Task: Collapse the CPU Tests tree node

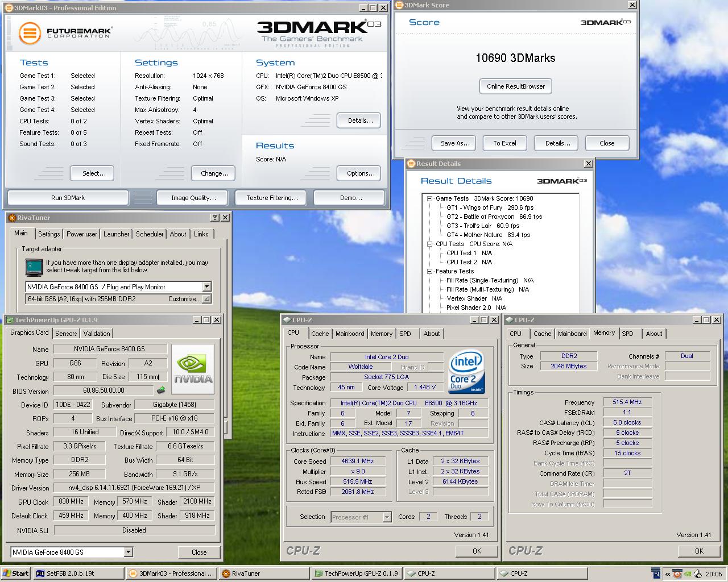Action: pos(431,244)
